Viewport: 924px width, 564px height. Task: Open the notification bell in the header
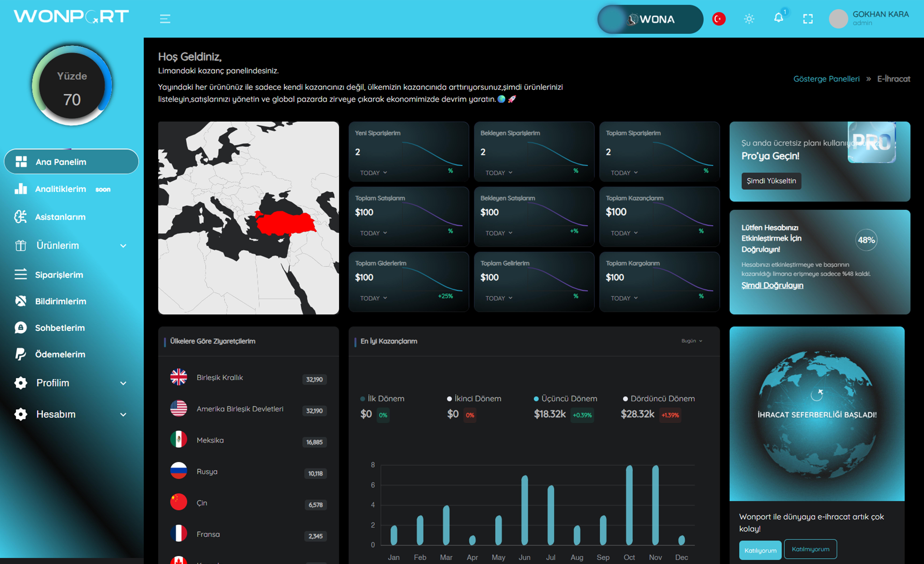pyautogui.click(x=778, y=18)
